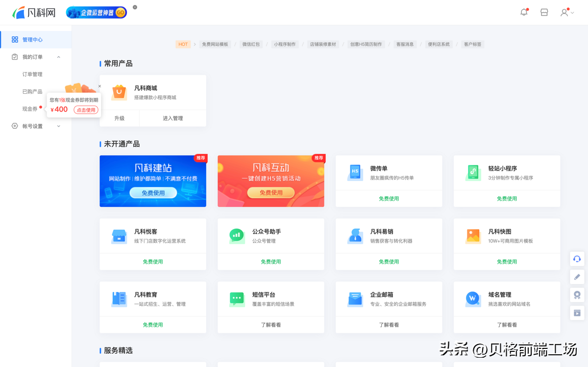Click 了解看看 under 域名管理
Image resolution: width=588 pixels, height=367 pixels.
pos(507,325)
